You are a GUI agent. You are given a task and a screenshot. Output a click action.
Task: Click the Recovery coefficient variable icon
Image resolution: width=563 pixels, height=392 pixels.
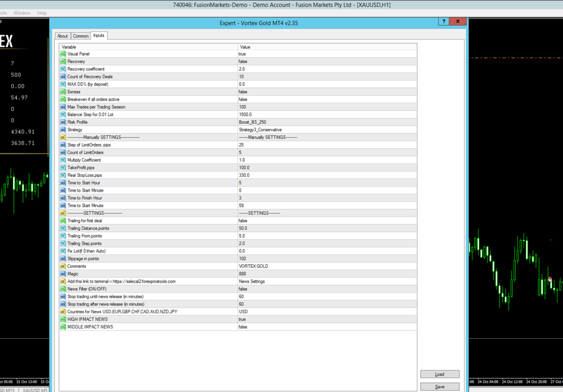(63, 69)
